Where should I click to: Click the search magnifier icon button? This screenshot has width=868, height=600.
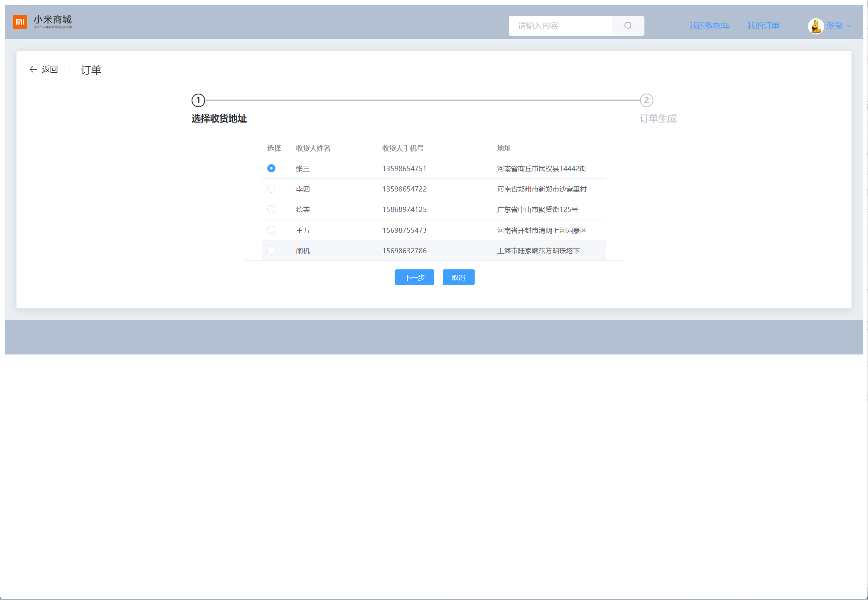coord(627,26)
